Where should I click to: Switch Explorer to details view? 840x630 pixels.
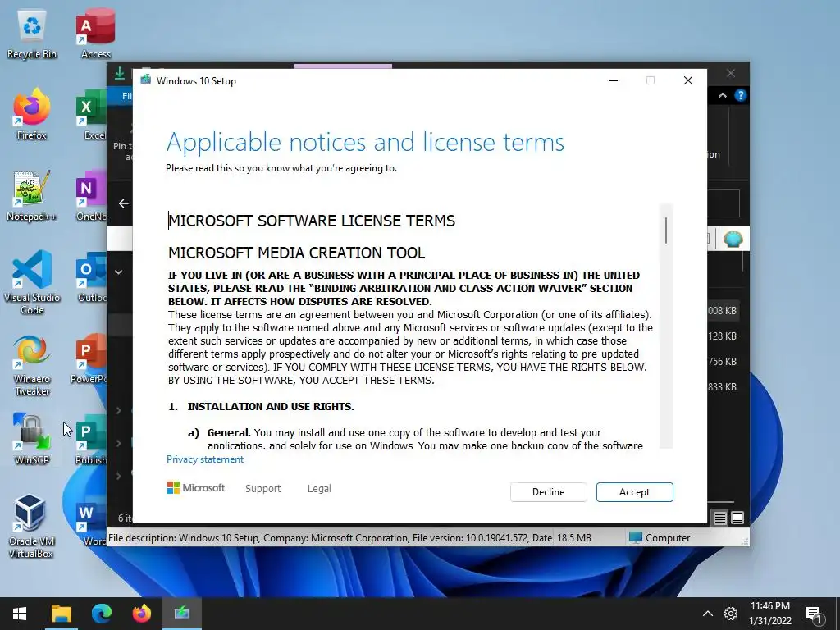coord(720,518)
